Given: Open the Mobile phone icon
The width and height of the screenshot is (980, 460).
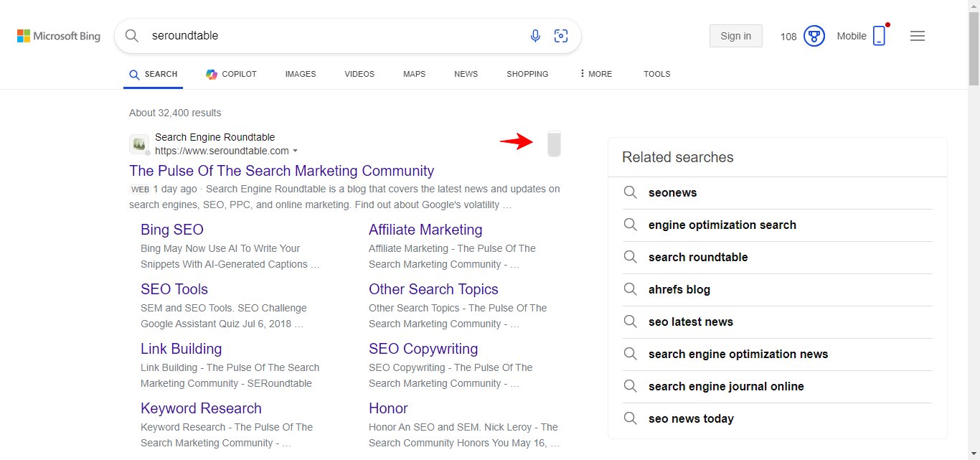Looking at the screenshot, I should pos(879,34).
